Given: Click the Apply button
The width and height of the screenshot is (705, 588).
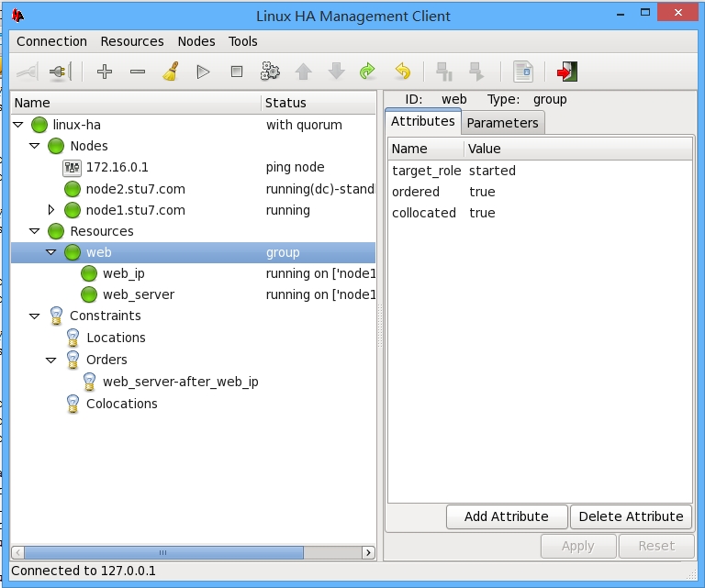Looking at the screenshot, I should [577, 546].
